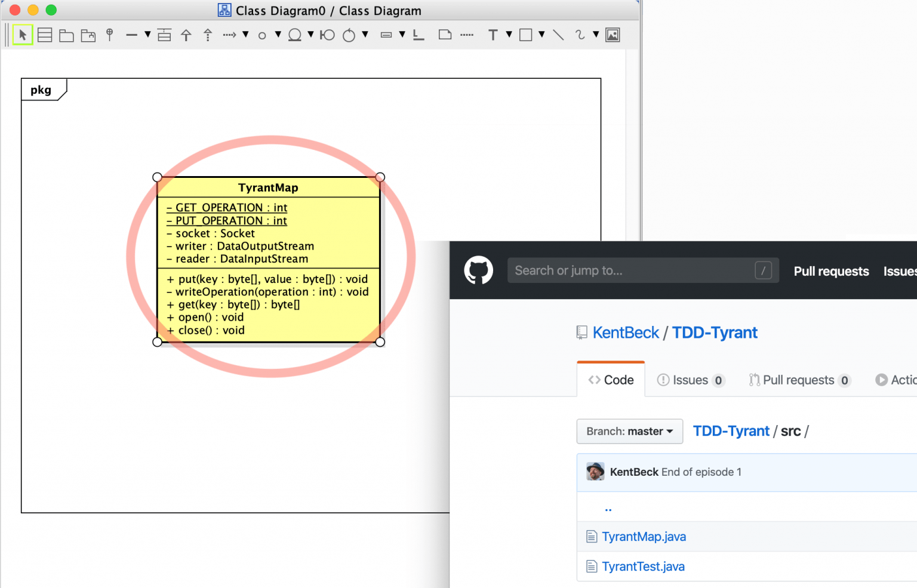Viewport: 917px width, 588px height.
Task: Expand the Rectangle shape dropdown arrow
Action: coord(541,35)
